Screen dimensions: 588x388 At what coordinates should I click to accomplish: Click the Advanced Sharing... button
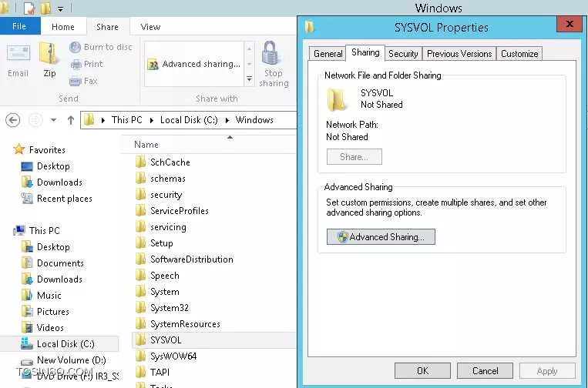click(381, 236)
